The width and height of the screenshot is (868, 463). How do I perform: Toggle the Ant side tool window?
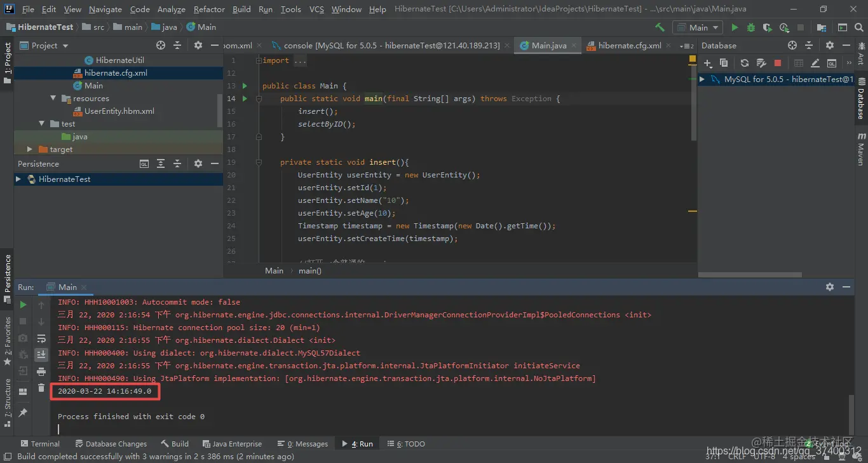(x=862, y=54)
